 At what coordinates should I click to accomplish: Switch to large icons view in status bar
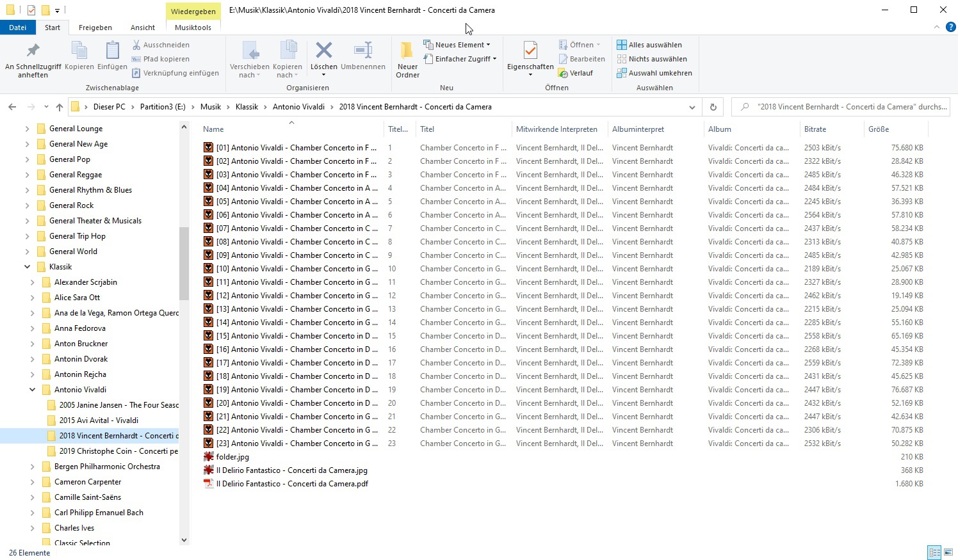pyautogui.click(x=948, y=552)
